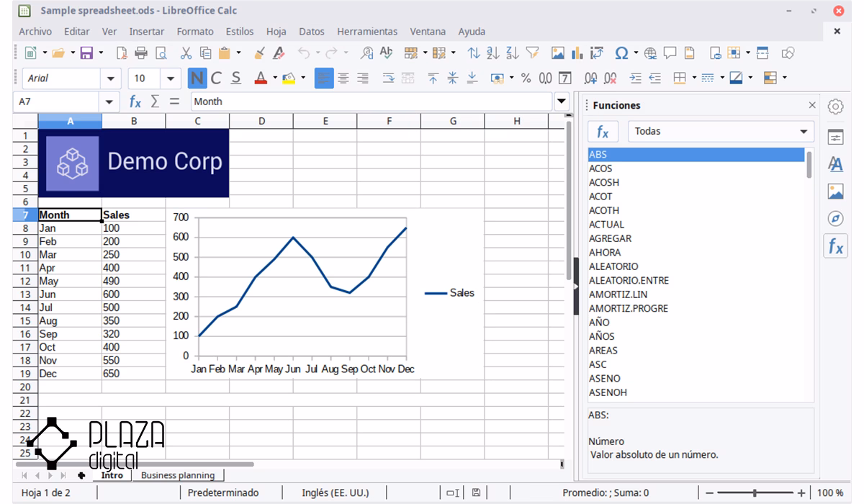Viewport: 864px width, 504px height.
Task: Open the highlighting color dropdown arrow
Action: click(x=303, y=78)
